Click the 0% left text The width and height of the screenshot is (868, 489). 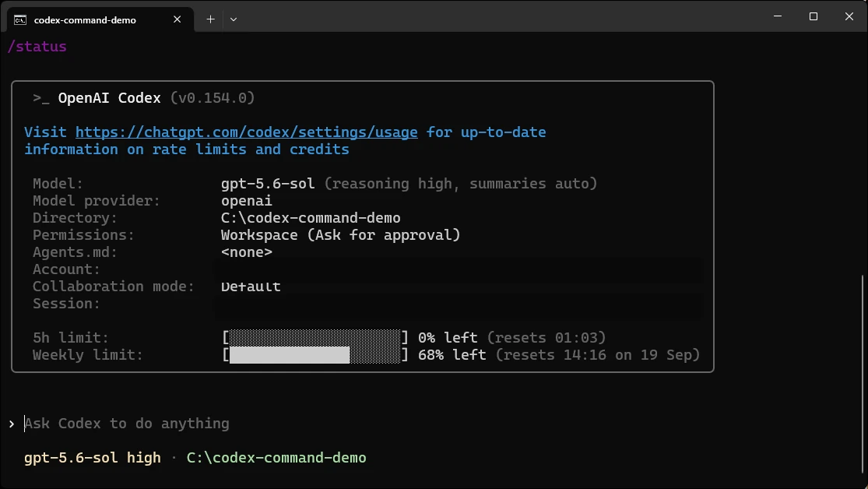click(448, 338)
